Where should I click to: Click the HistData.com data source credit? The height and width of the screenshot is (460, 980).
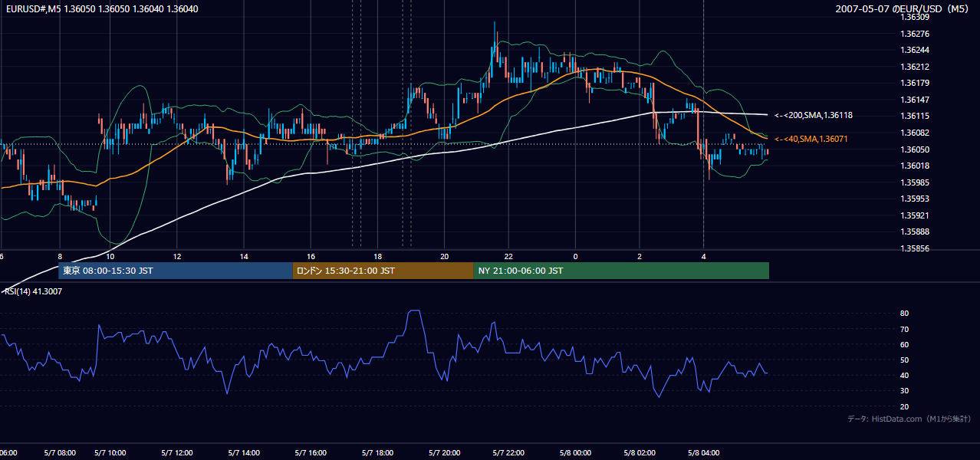(909, 419)
